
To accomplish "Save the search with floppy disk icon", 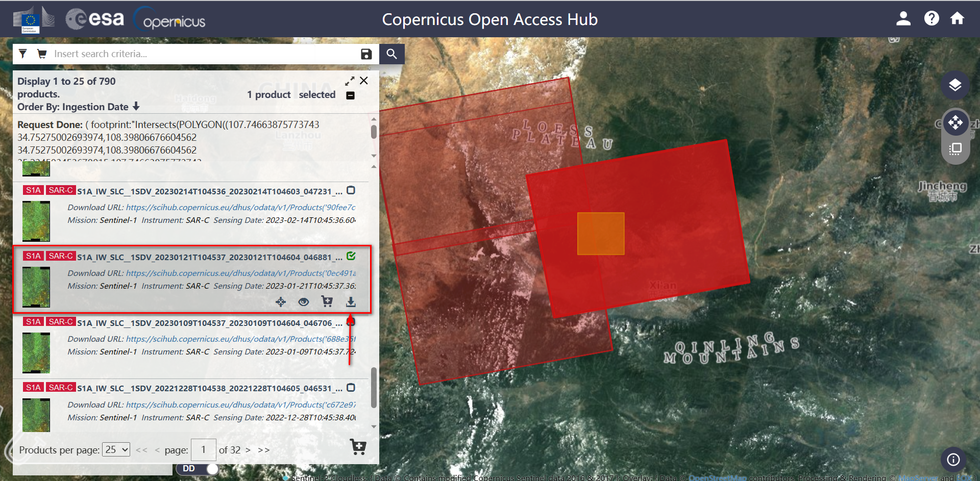I will click(366, 54).
